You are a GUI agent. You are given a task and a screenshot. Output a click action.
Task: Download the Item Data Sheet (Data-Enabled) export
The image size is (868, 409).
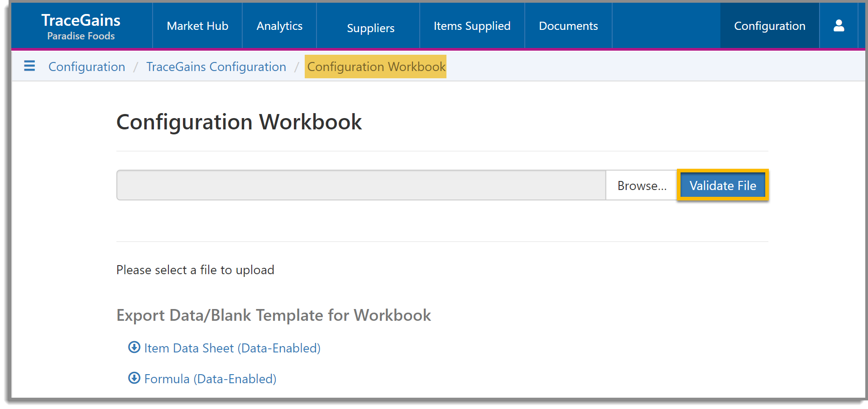pyautogui.click(x=232, y=347)
